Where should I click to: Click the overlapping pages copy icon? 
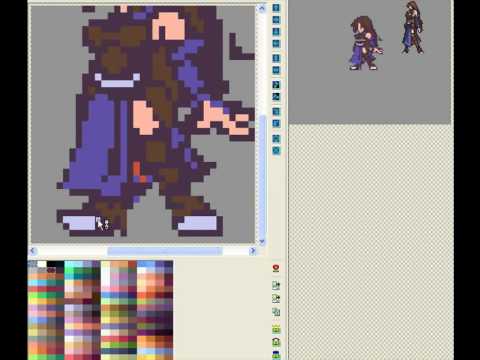tap(276, 312)
